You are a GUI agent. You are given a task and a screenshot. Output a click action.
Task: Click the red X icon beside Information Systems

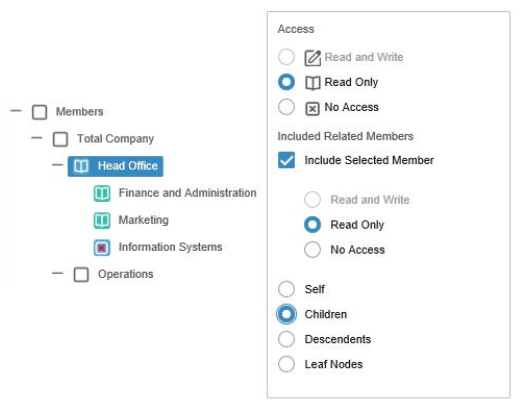(102, 248)
